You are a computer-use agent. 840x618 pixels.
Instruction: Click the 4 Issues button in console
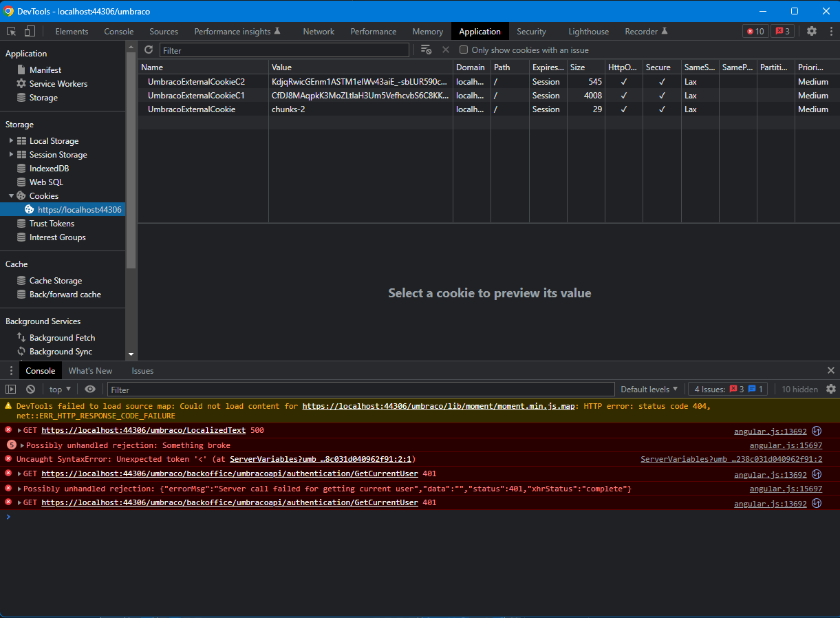point(729,389)
